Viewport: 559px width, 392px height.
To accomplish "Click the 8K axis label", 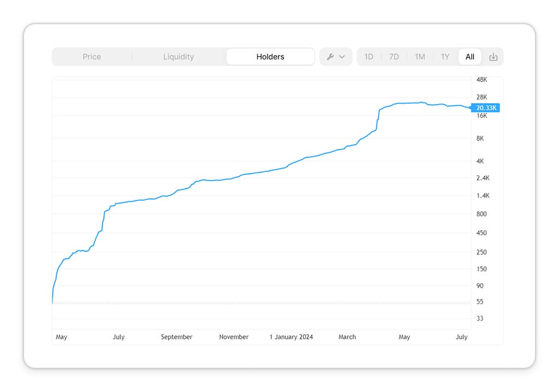I will tap(480, 138).
